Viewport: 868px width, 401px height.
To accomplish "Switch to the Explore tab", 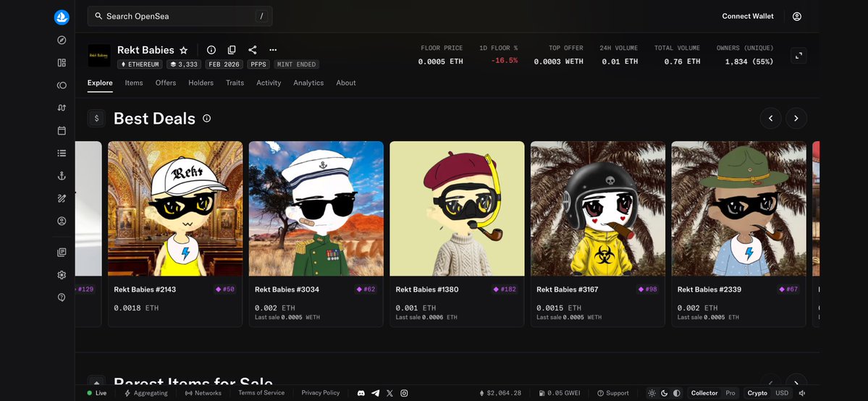I will click(100, 83).
